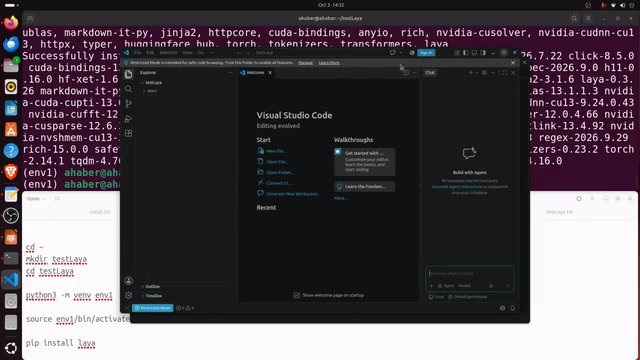The height and width of the screenshot is (360, 640).
Task: Dismiss the Restricted Mode banner
Action: point(513,63)
